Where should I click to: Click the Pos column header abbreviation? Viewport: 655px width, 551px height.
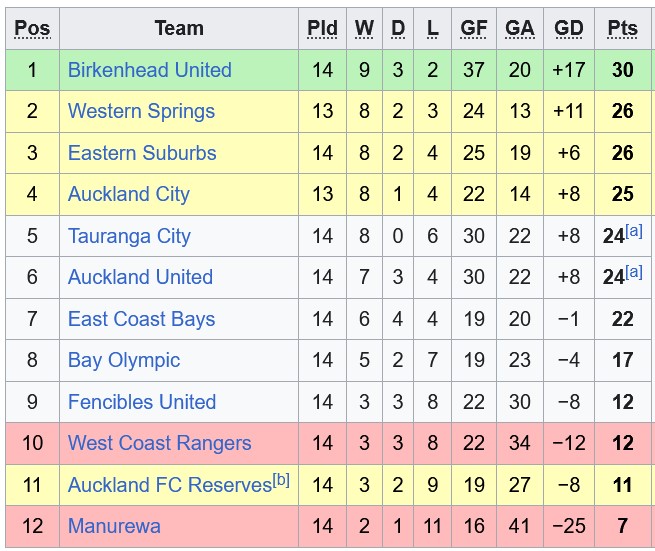[x=32, y=28]
